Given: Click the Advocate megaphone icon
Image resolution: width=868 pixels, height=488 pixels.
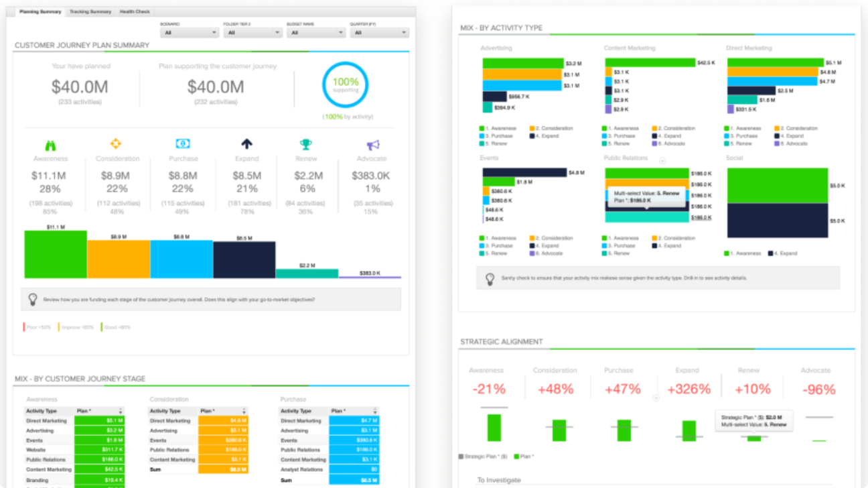Looking at the screenshot, I should click(372, 143).
